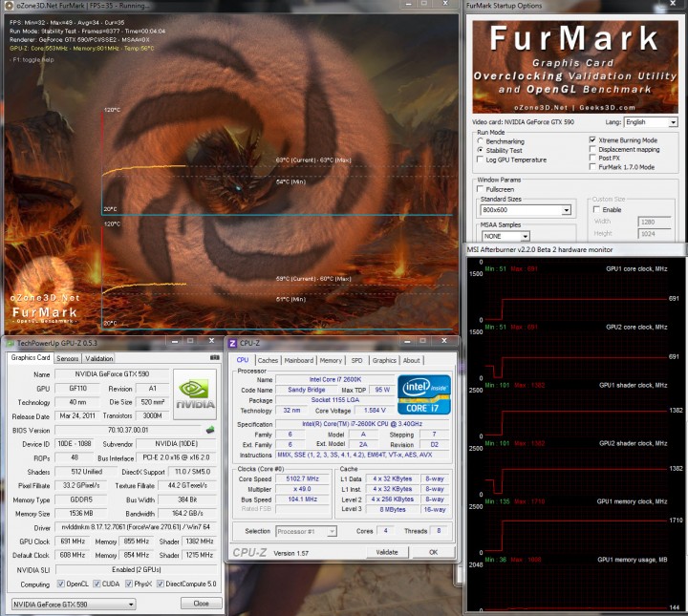Open the GPU selection dropdown in GPU-Z
This screenshot has height=616, width=688.
tap(74, 605)
